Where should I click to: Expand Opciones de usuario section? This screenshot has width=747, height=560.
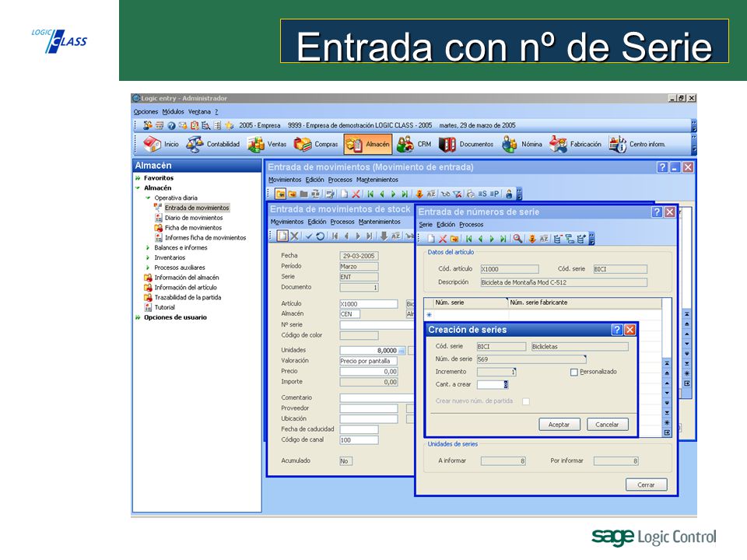point(138,317)
